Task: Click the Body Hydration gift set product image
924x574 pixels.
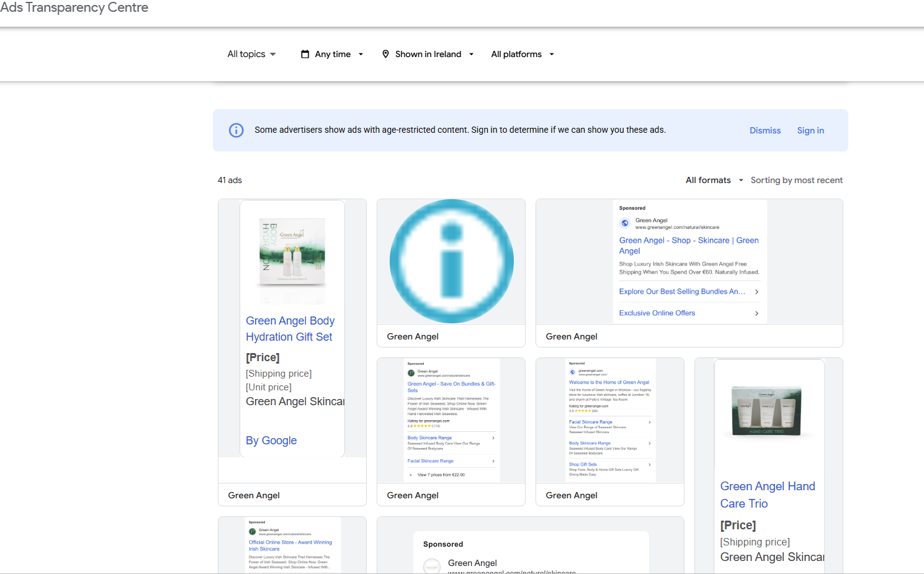Action: point(292,252)
